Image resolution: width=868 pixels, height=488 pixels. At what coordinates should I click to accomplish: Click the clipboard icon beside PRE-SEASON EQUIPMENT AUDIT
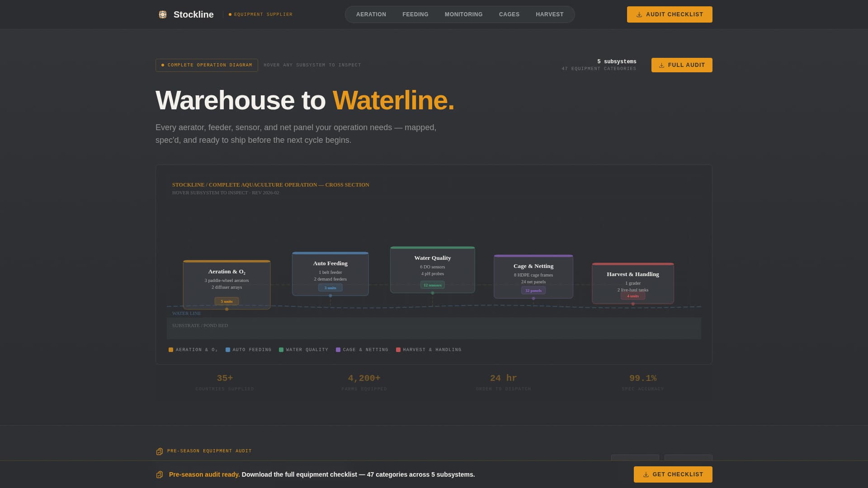(159, 451)
